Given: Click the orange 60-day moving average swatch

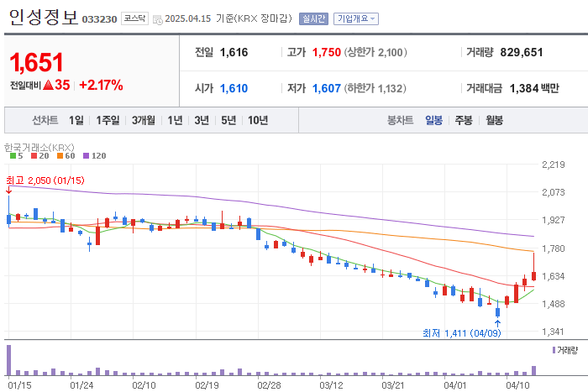Looking at the screenshot, I should click(60, 156).
